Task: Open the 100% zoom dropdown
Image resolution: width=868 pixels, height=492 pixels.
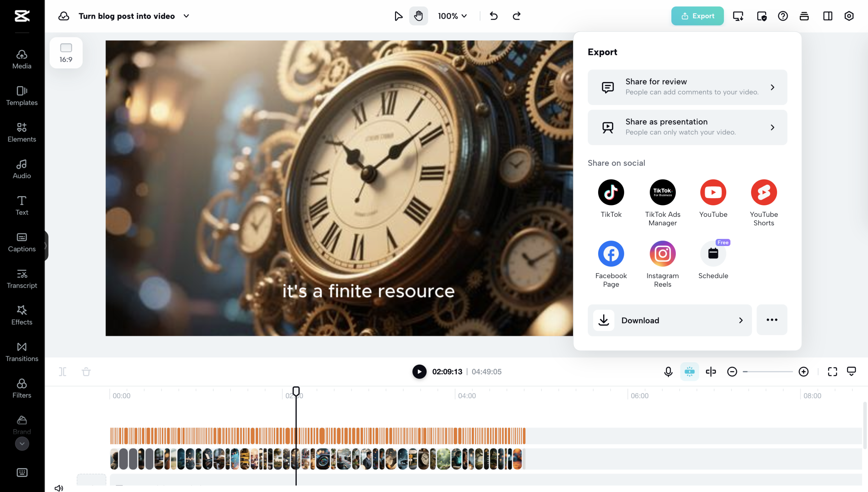Action: [x=452, y=16]
